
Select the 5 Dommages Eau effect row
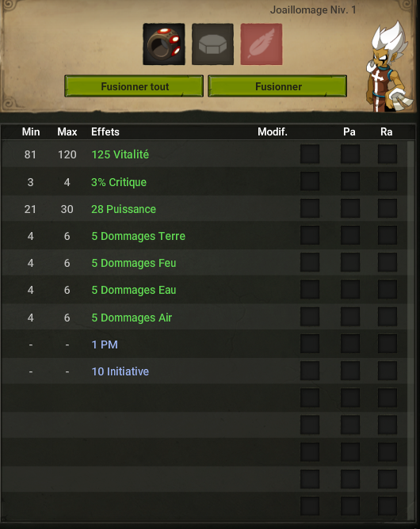(x=204, y=290)
